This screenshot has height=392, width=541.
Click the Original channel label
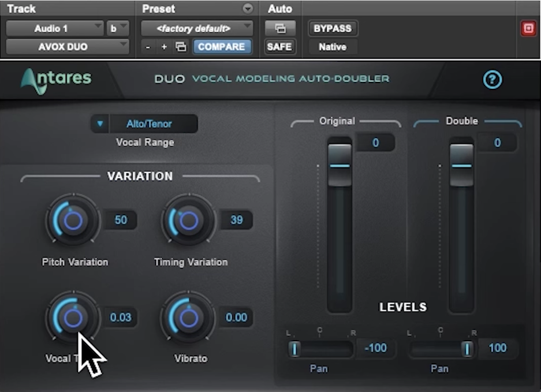(337, 121)
